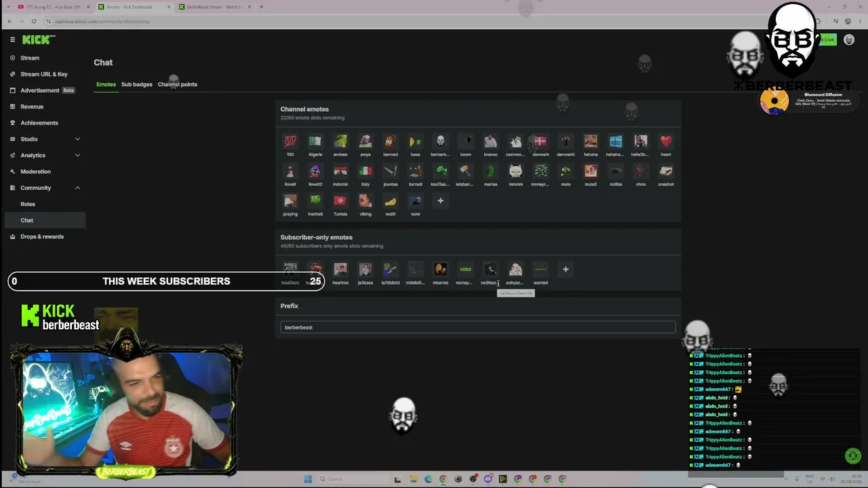Open Roles under Community
Screen dimensions: 868x488
tap(28, 204)
